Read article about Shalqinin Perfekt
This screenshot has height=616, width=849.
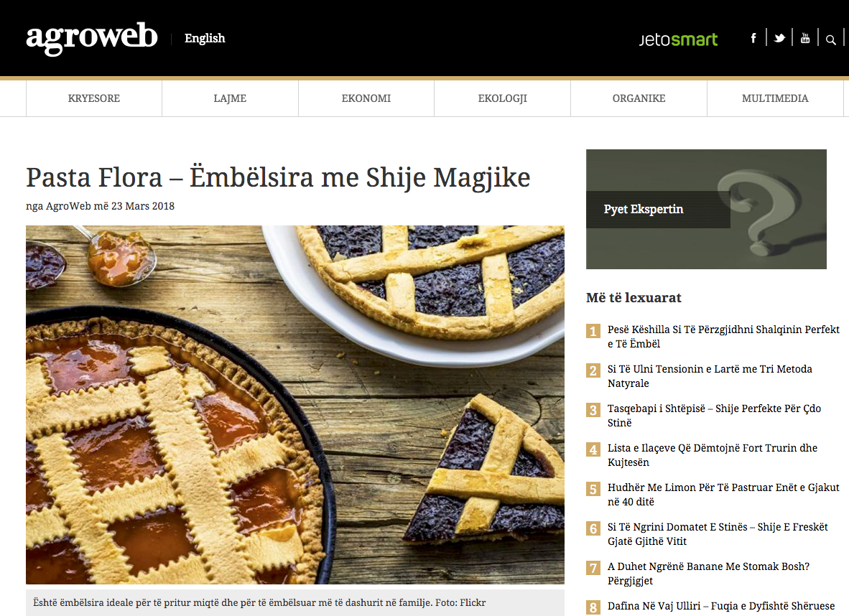(x=723, y=336)
